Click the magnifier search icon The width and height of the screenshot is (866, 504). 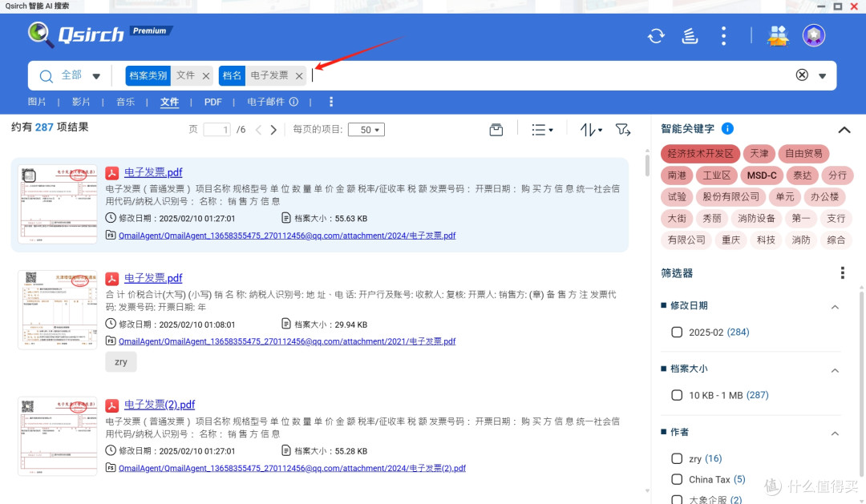point(47,76)
